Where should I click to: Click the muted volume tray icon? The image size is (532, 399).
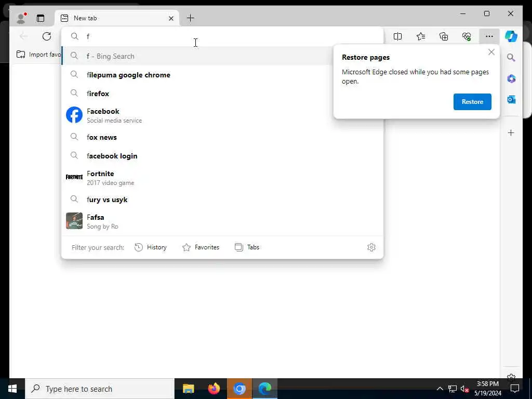point(465,389)
